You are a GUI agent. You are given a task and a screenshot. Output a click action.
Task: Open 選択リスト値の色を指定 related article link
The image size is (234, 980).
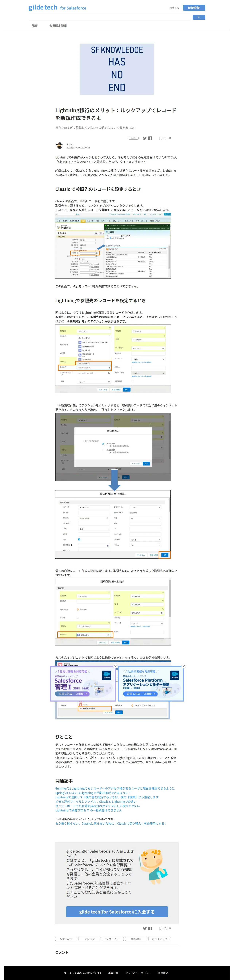(x=107, y=797)
